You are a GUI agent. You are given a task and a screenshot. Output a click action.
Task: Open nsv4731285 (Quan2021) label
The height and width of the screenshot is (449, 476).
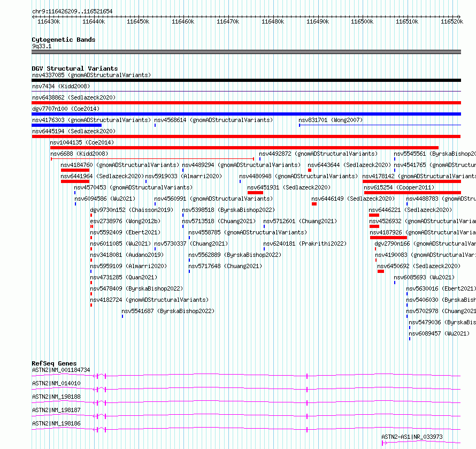(x=124, y=277)
